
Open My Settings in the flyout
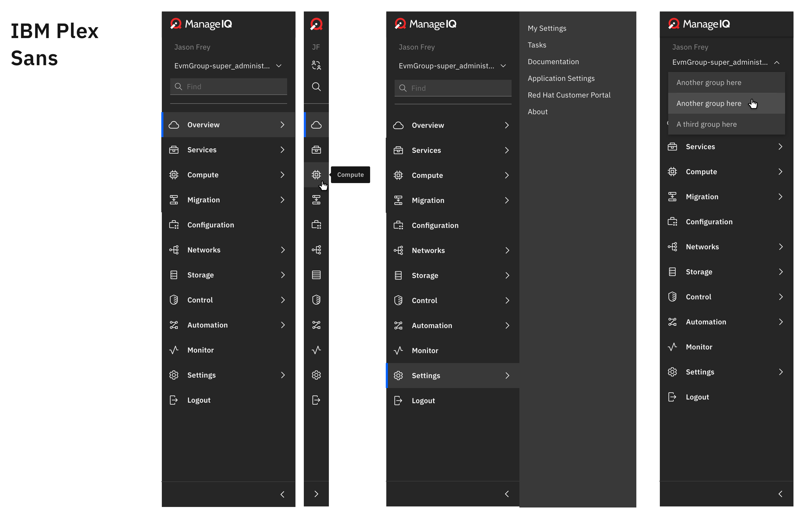(547, 28)
